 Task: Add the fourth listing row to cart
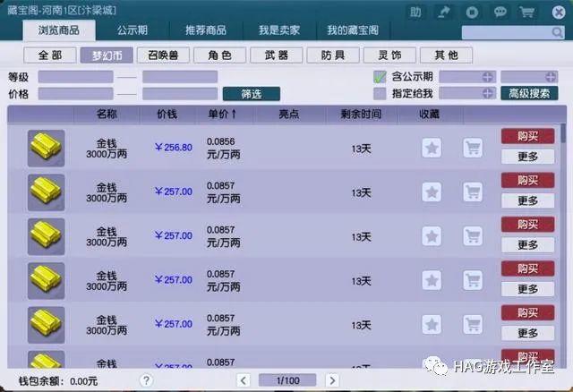[473, 280]
